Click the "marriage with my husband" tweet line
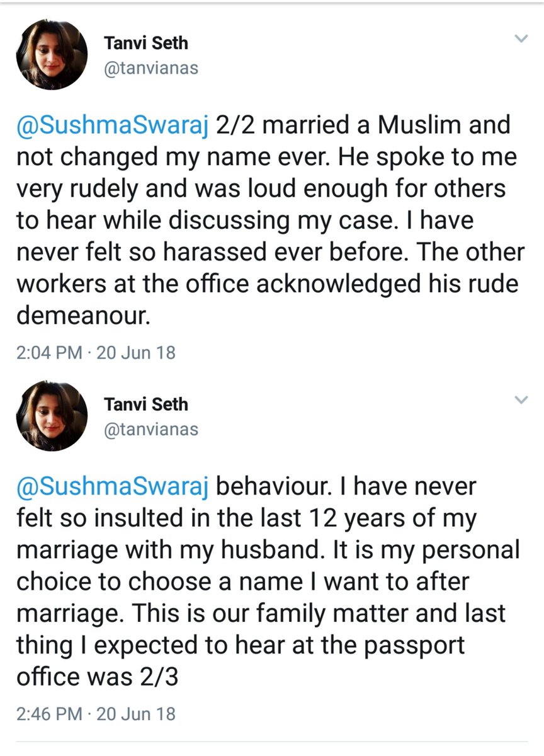The height and width of the screenshot is (756, 544). tap(170, 549)
